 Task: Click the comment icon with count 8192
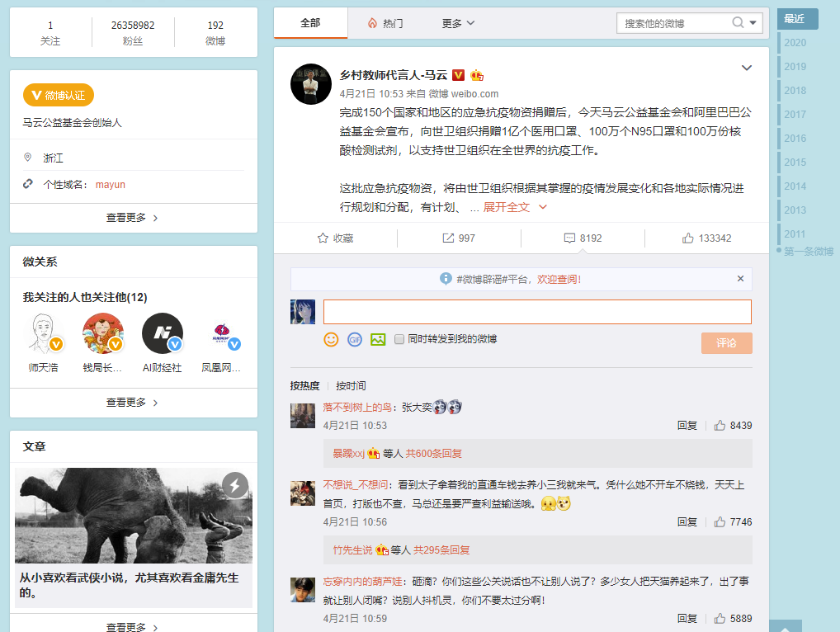point(569,238)
